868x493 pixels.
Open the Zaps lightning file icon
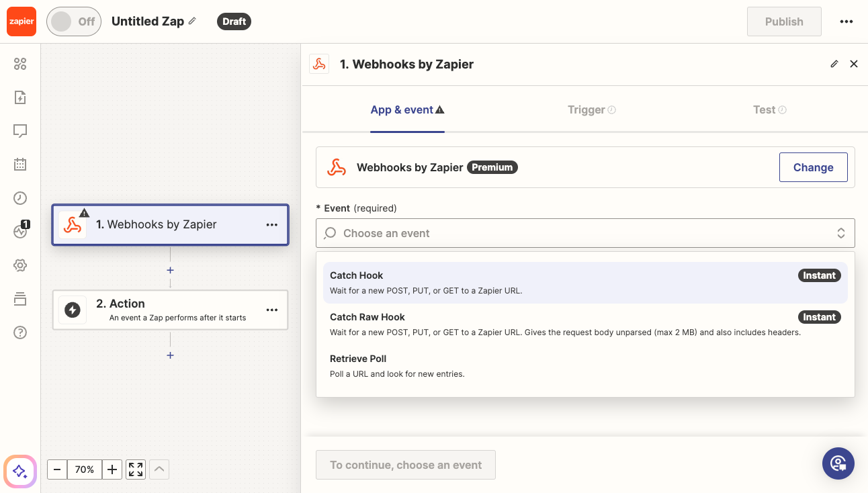20,97
